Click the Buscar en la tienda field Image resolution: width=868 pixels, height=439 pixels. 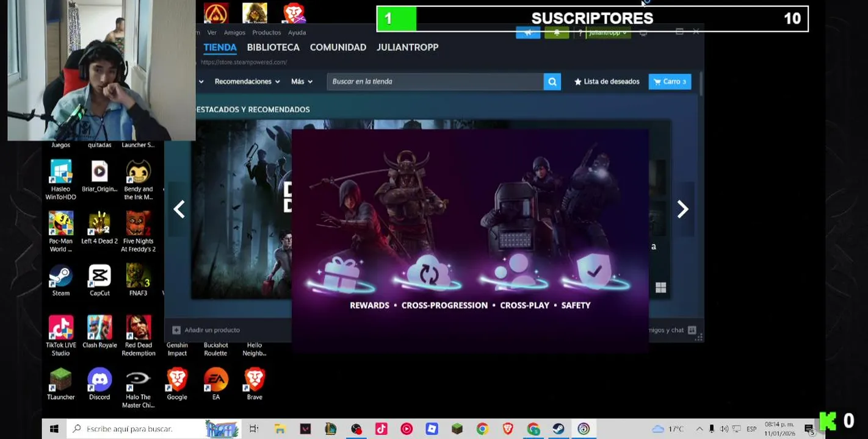click(435, 82)
